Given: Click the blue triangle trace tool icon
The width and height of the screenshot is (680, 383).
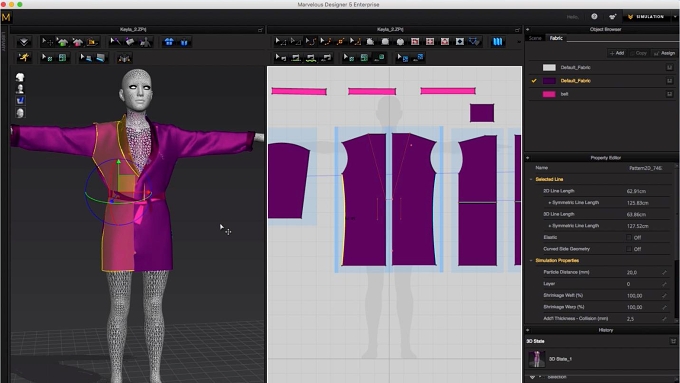Looking at the screenshot, I should click(474, 42).
